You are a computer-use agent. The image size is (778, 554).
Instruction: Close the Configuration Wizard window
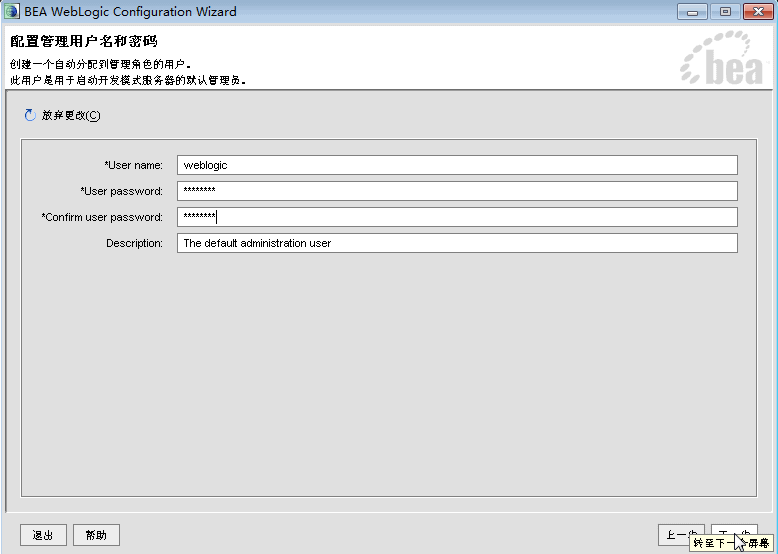(758, 11)
